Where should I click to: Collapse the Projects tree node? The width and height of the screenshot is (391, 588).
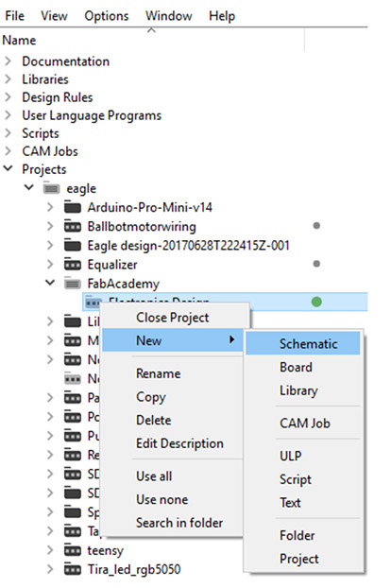click(x=8, y=169)
